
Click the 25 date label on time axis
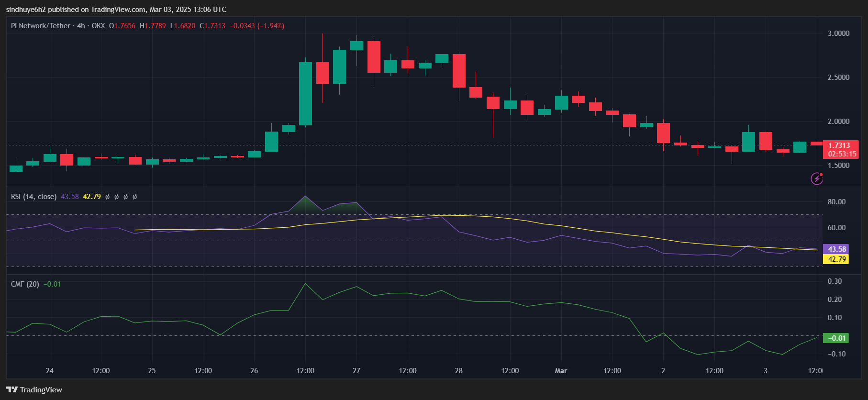(152, 371)
